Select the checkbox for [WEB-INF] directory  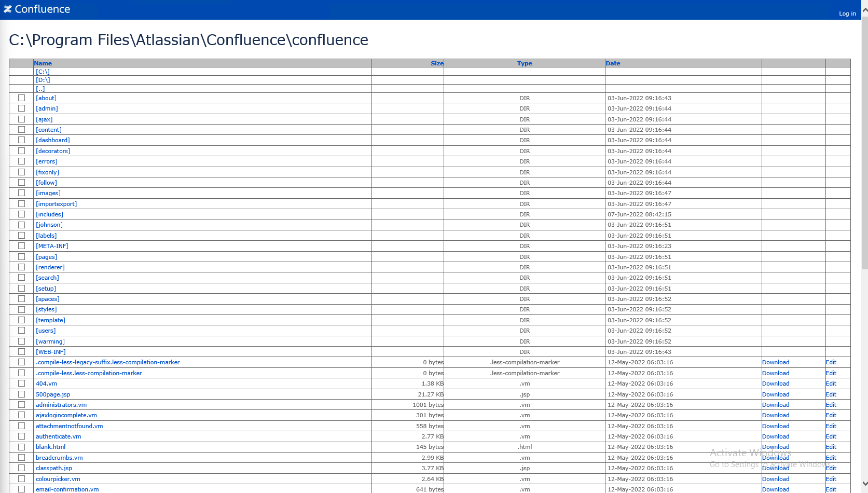(21, 352)
